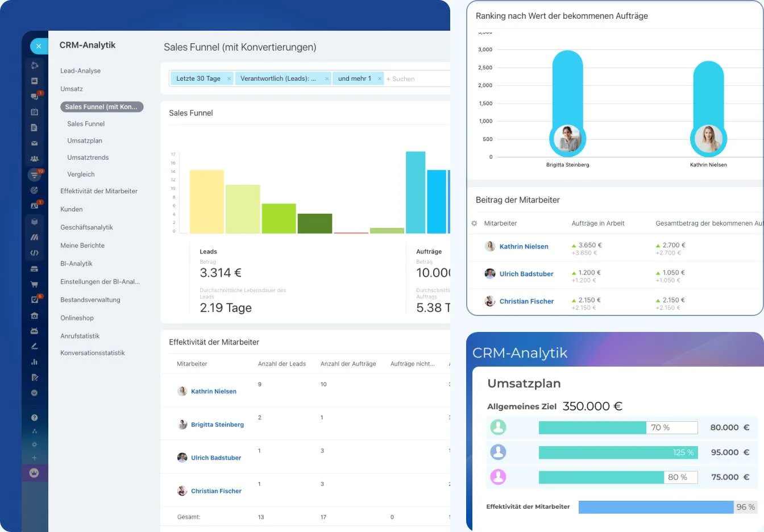Open Christian Fischer in the Effektivität table
Screen dimensions: 764x532
216,491
